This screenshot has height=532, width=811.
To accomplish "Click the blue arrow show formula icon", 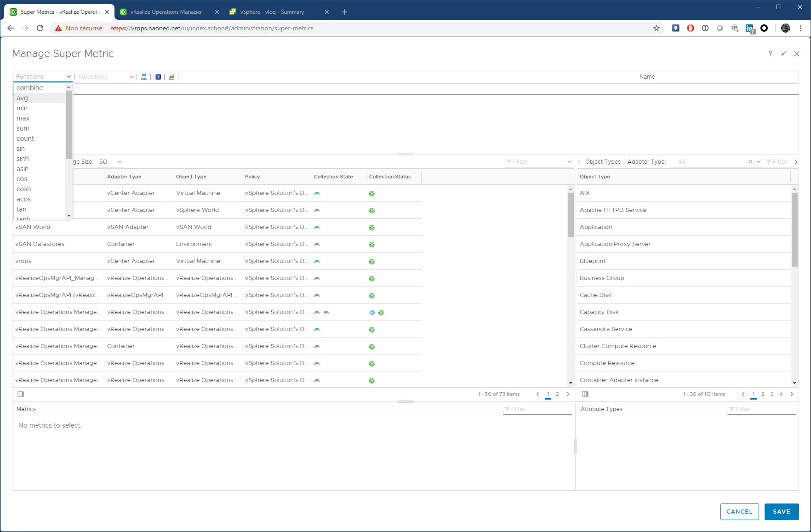I will 158,77.
